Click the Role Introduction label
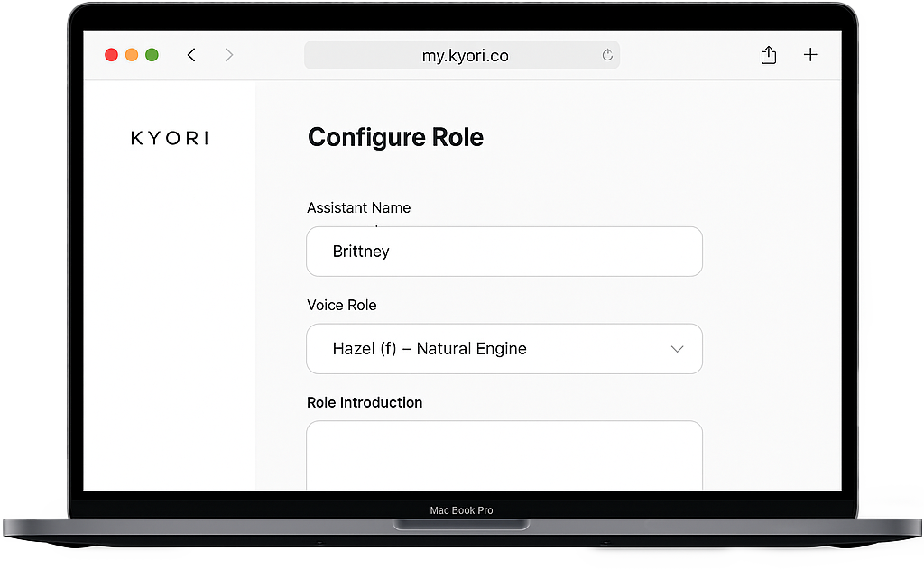 click(365, 402)
